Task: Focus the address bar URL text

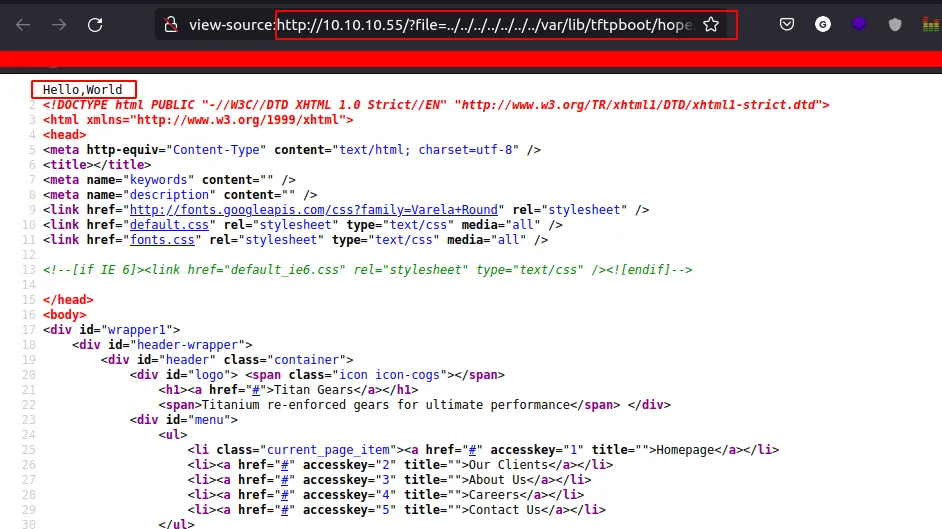Action: [480, 25]
